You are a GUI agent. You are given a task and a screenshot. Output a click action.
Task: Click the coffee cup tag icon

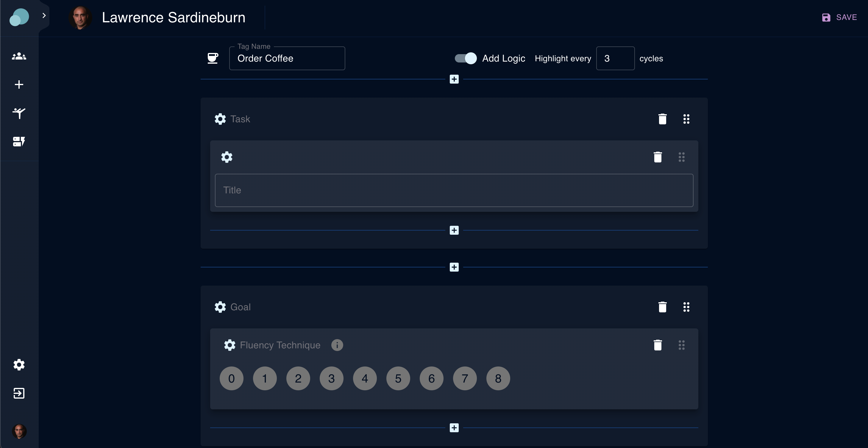pos(213,58)
